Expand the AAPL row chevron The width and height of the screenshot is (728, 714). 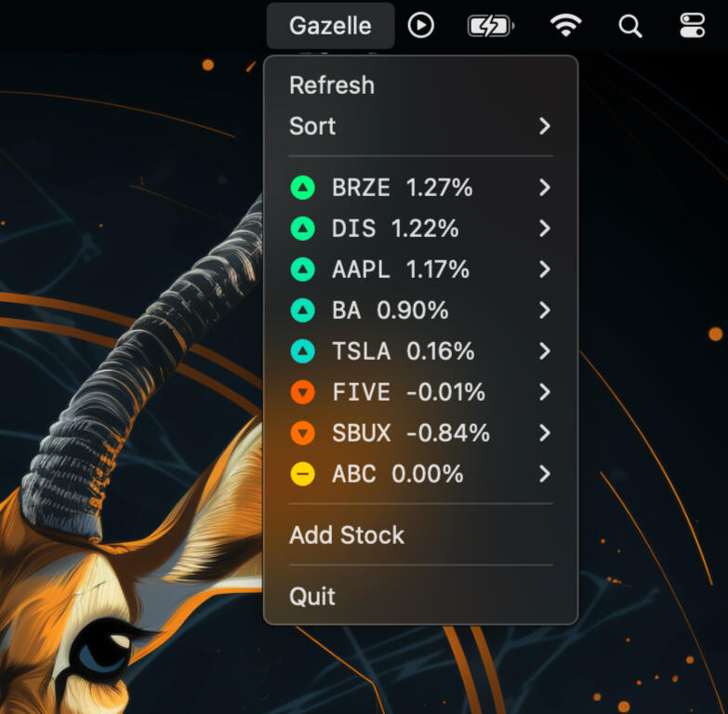(545, 270)
